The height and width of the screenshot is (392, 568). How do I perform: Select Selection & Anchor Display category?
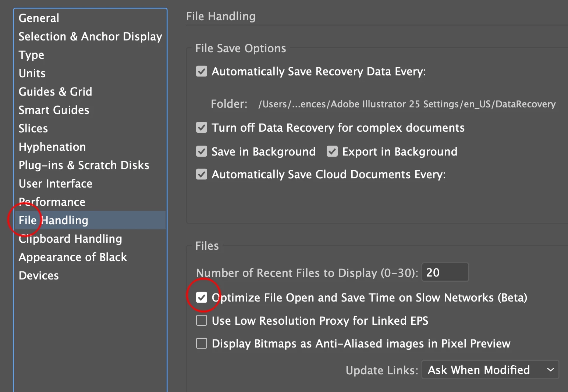point(90,36)
